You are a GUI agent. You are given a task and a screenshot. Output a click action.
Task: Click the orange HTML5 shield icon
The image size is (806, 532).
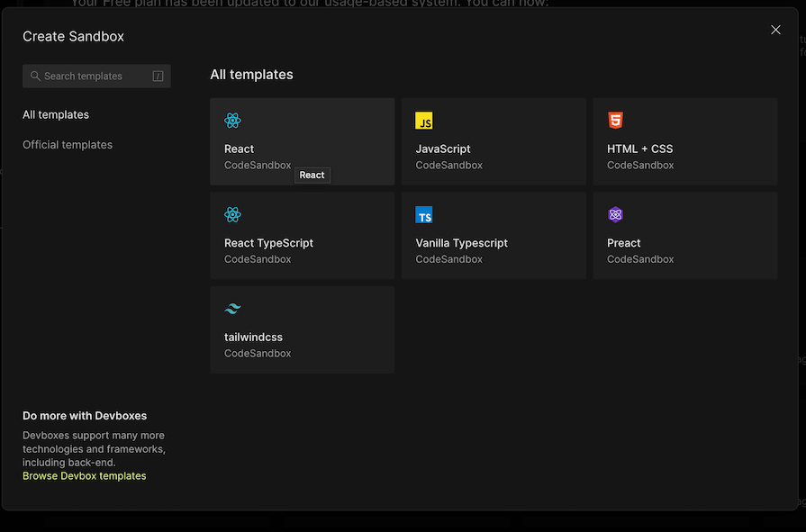tap(615, 121)
